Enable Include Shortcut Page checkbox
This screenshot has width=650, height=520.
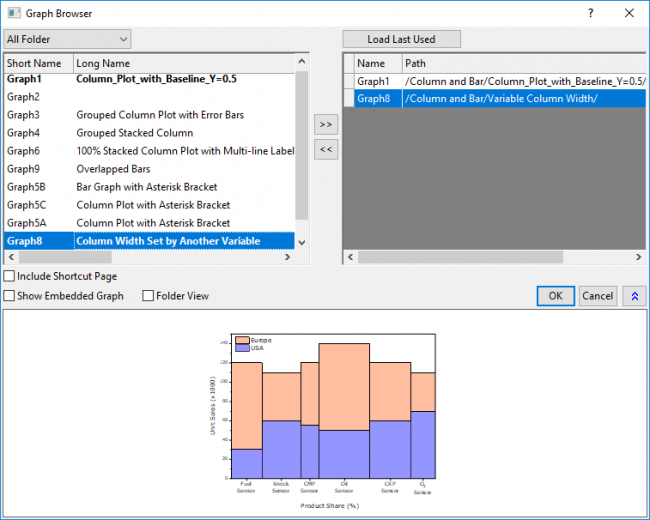point(10,276)
